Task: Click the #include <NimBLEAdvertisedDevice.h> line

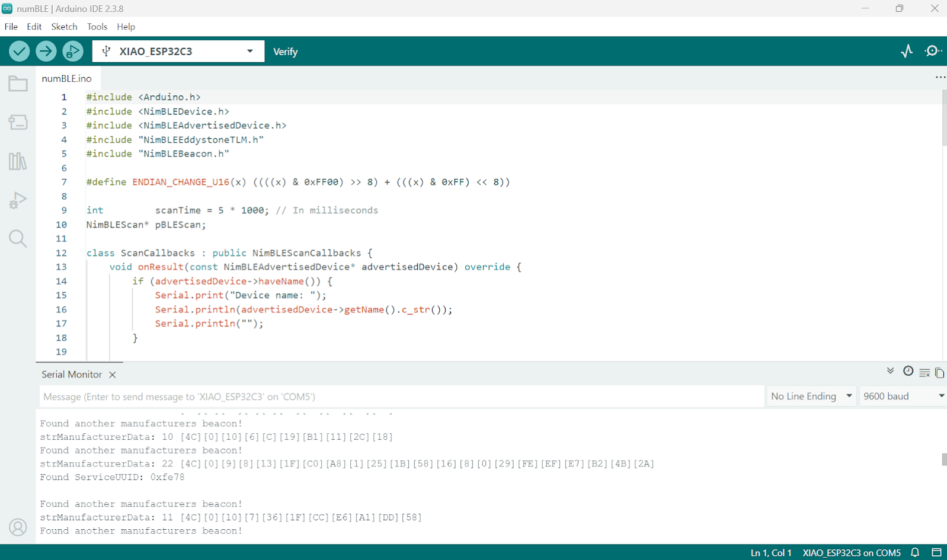Action: (x=187, y=126)
